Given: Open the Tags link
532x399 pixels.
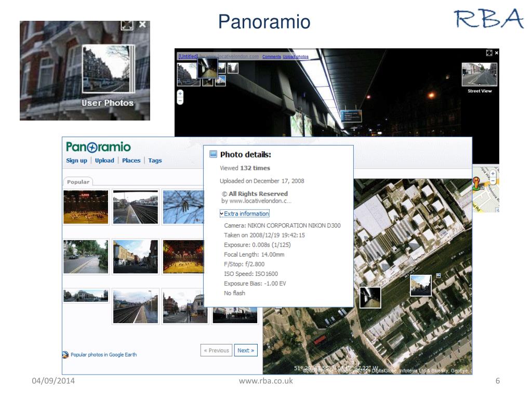Looking at the screenshot, I should (x=155, y=161).
